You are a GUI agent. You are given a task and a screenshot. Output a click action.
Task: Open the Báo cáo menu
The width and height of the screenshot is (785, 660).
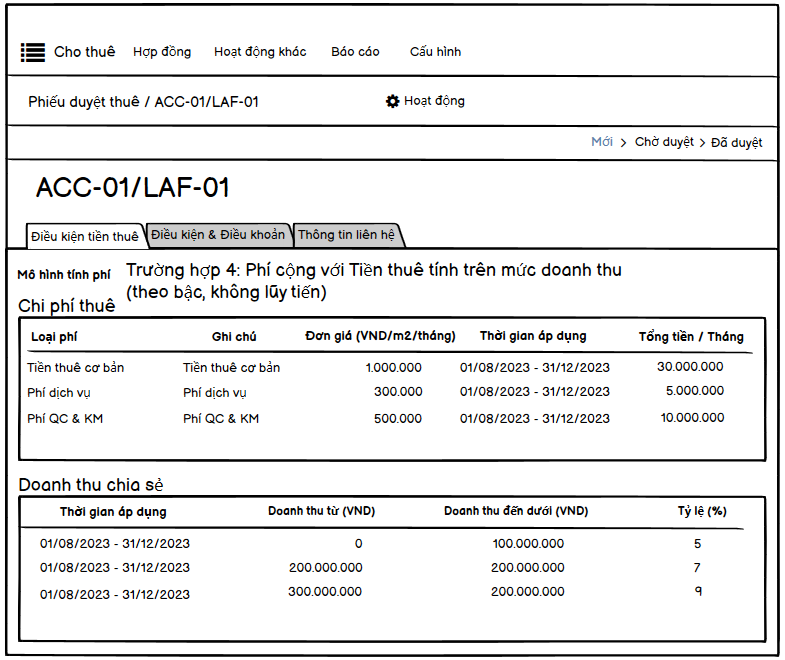355,52
